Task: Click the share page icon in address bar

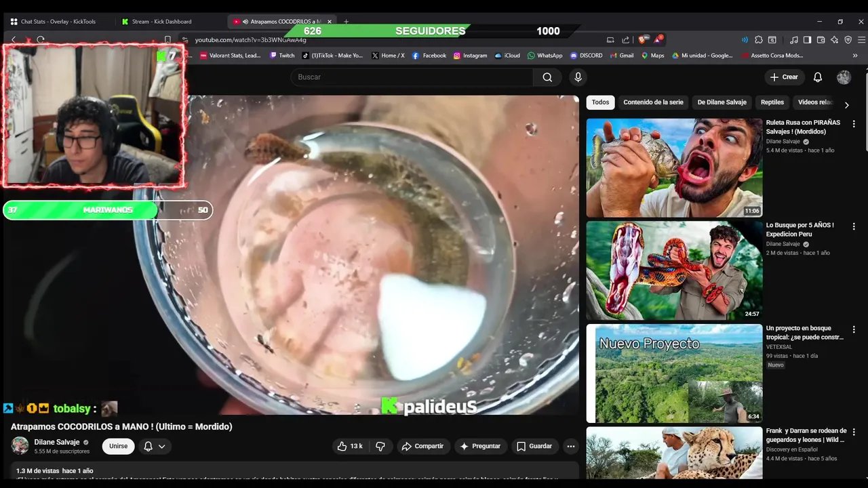Action: tap(625, 40)
